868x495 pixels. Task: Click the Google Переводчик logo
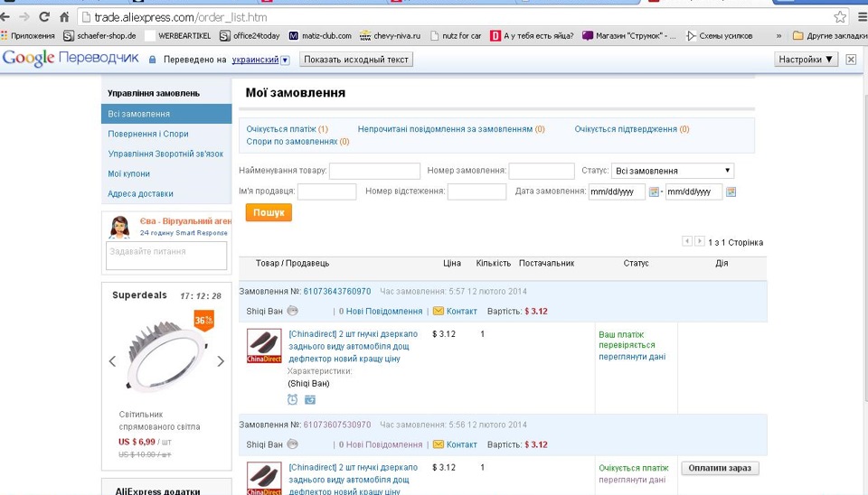coord(71,58)
